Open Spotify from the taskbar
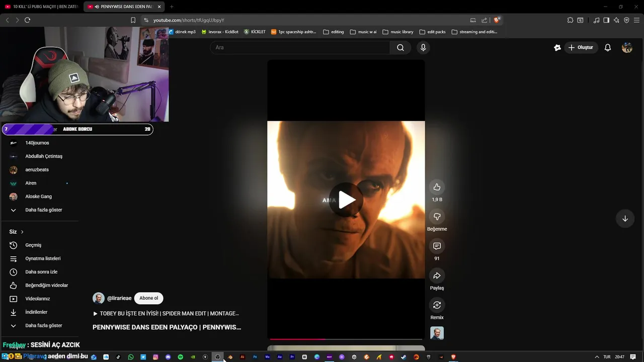This screenshot has height=362, width=644. tap(180, 357)
